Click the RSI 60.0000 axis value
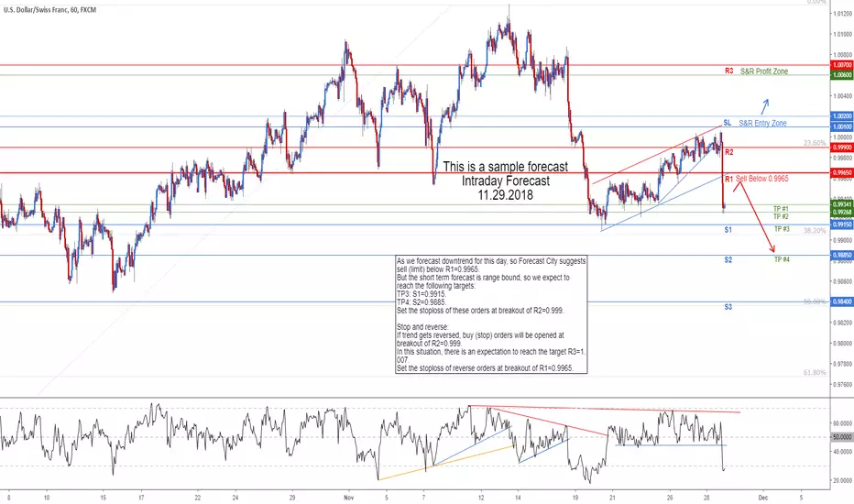The image size is (854, 504). [x=842, y=422]
